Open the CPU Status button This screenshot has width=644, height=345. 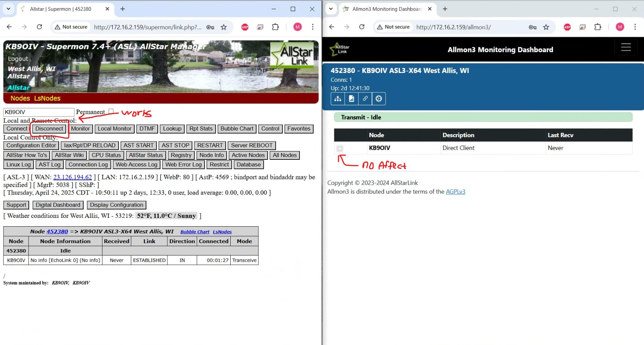pyautogui.click(x=106, y=155)
